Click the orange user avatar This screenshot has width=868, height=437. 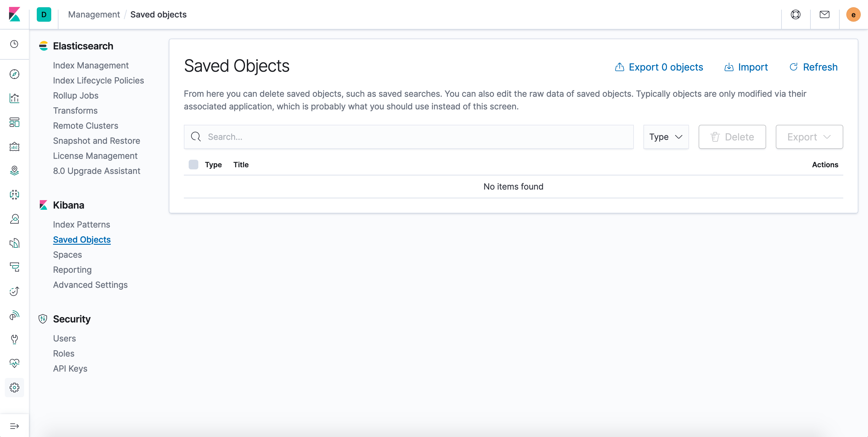(853, 14)
